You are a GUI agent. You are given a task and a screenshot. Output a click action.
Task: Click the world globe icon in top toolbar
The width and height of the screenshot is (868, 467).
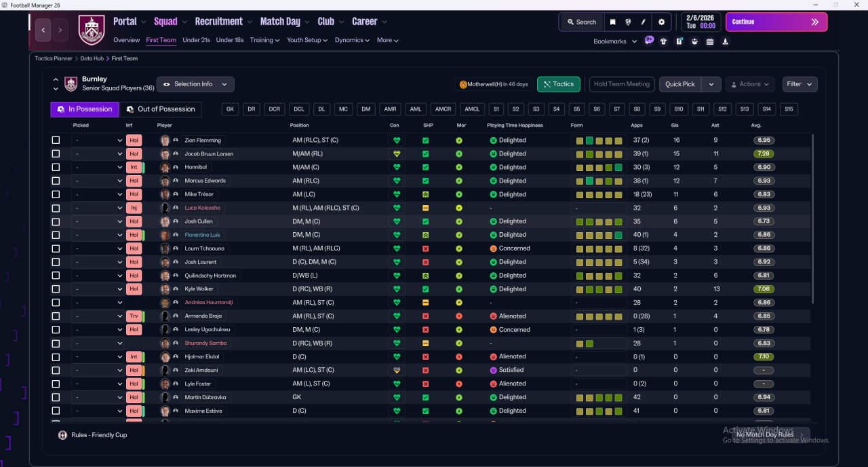click(x=629, y=22)
